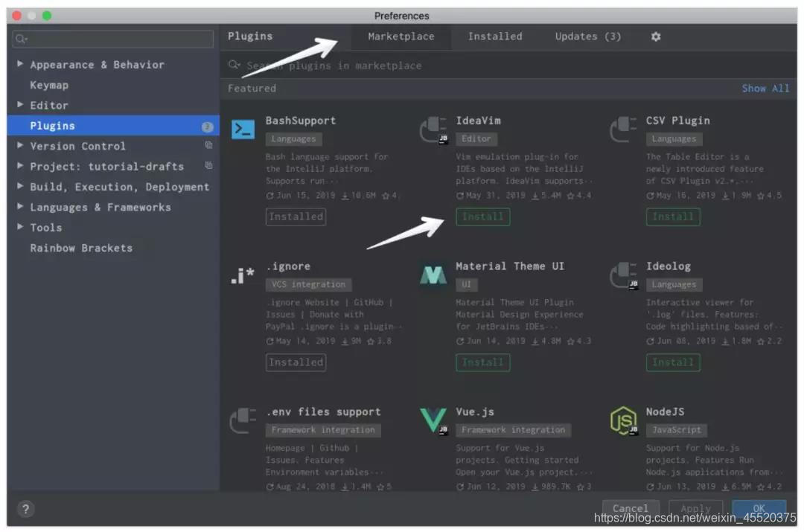Click Framework integration tag under Vue.js
This screenshot has height=532, width=804.
pos(513,430)
